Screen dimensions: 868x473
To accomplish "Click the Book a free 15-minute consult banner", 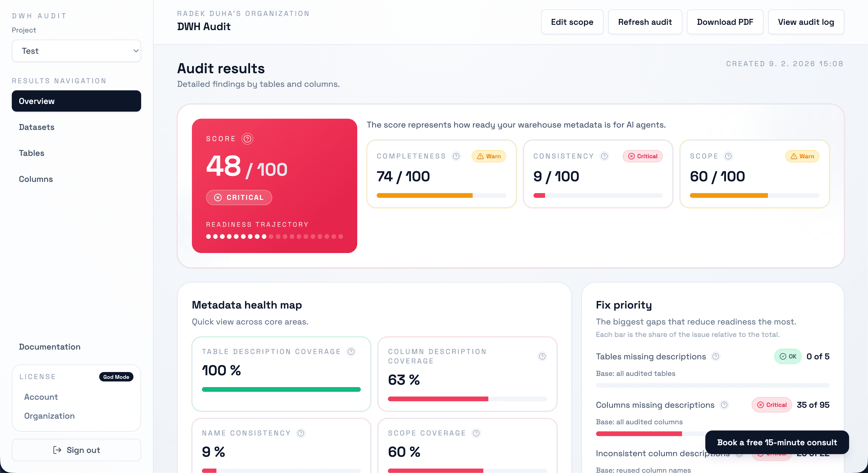I will [776, 442].
